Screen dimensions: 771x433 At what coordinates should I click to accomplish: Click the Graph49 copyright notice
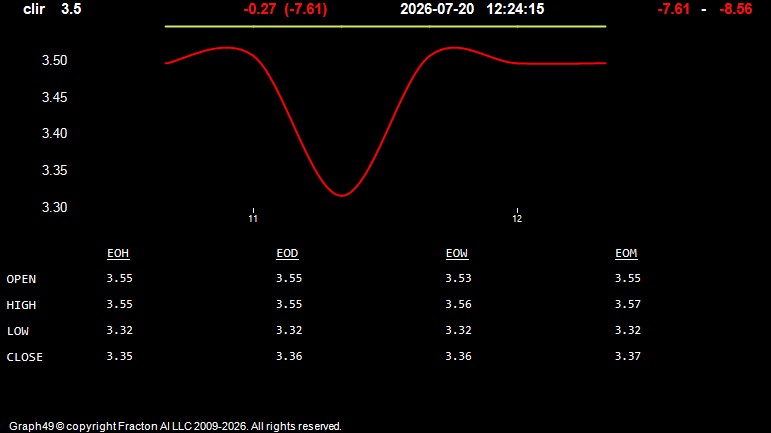175,426
